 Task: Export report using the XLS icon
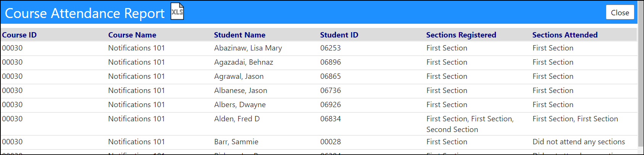click(x=177, y=11)
